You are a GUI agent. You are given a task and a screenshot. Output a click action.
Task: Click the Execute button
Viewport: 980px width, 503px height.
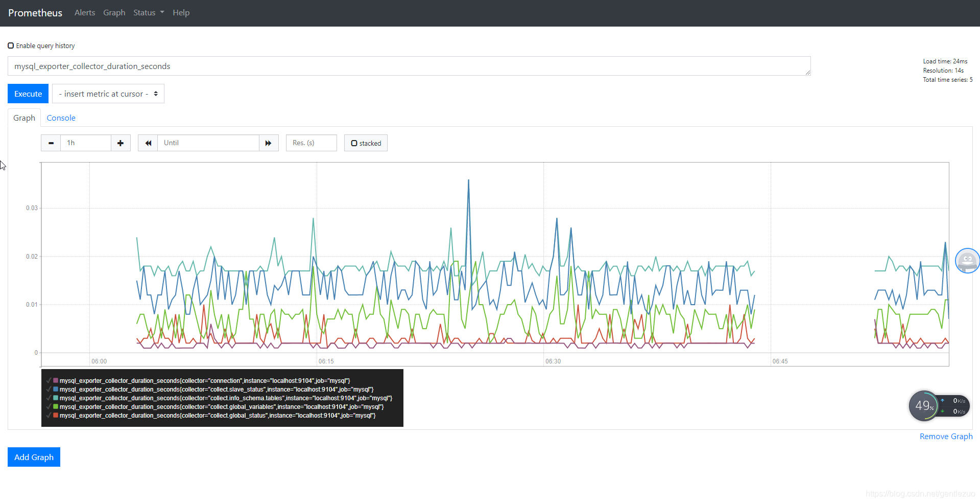(28, 94)
